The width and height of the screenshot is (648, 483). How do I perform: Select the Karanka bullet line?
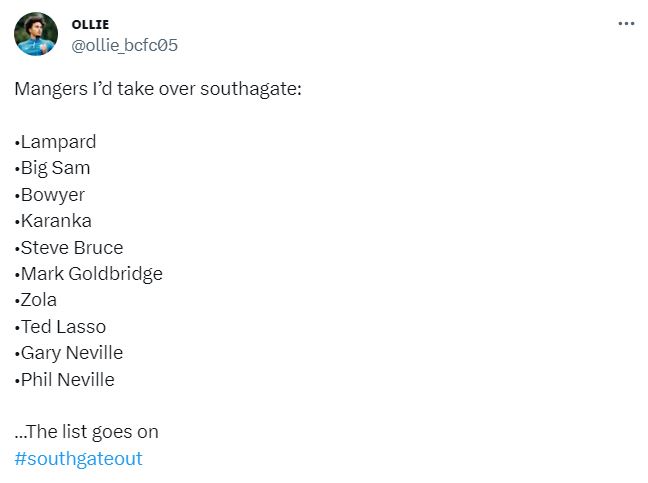point(53,221)
